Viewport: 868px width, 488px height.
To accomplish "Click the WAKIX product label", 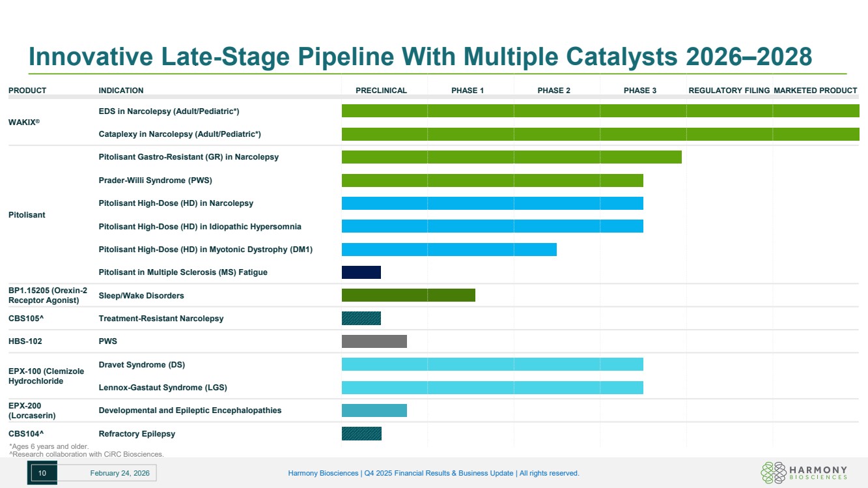I will (x=24, y=122).
